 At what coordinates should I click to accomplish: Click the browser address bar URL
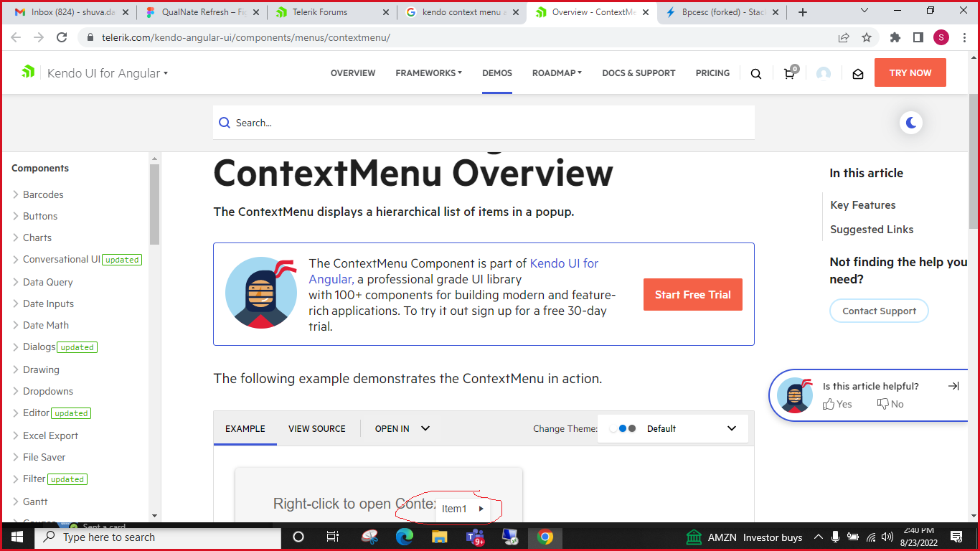click(246, 37)
